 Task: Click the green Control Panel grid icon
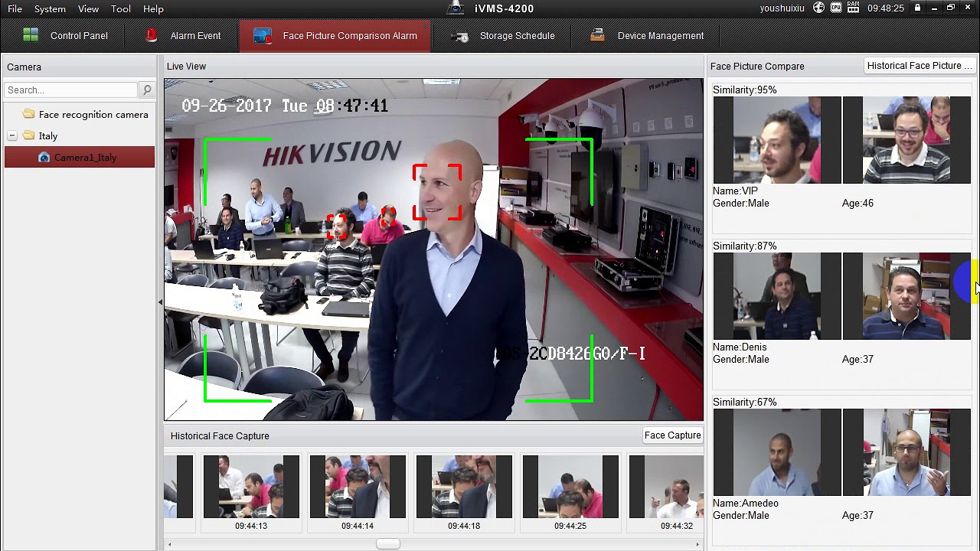click(31, 35)
